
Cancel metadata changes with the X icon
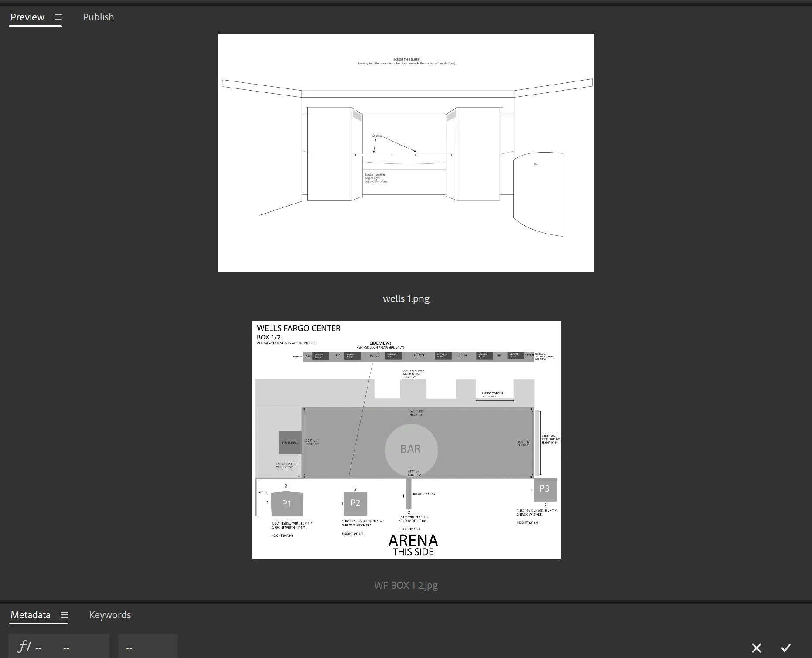point(757,648)
